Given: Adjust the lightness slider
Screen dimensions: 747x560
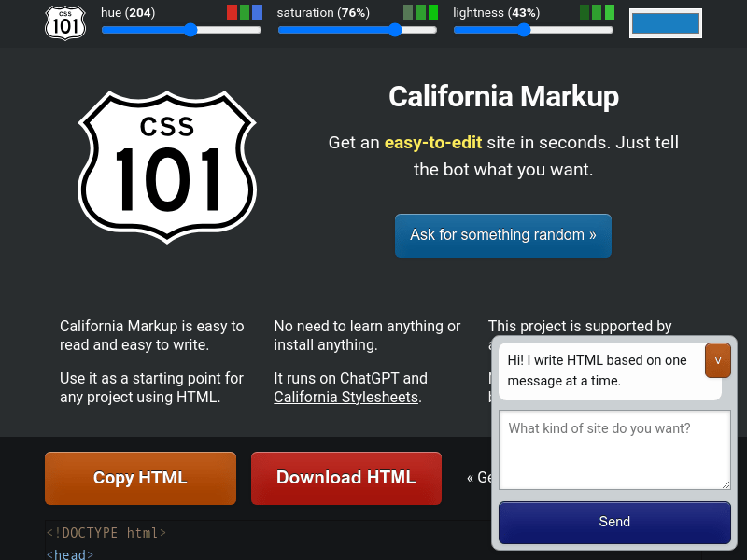Looking at the screenshot, I should tap(533, 30).
